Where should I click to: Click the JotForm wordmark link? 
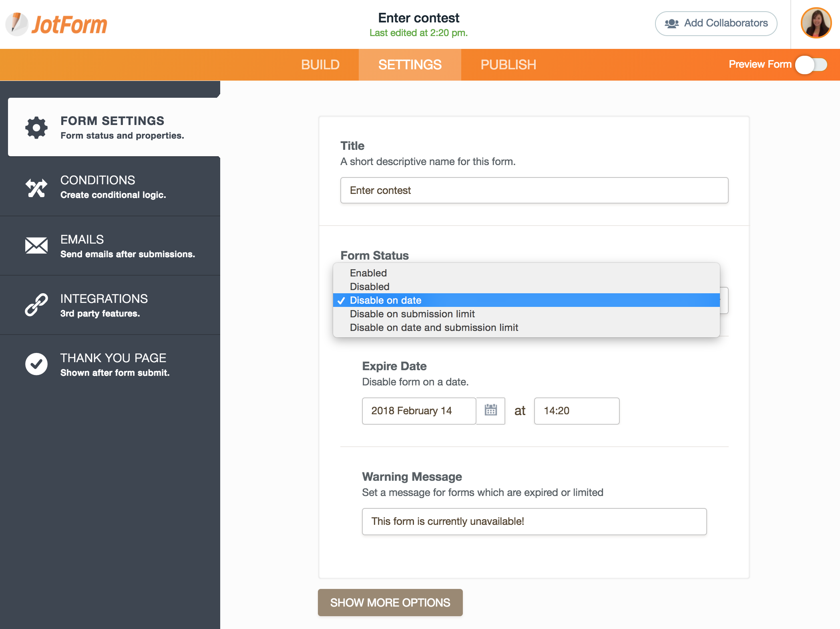[x=69, y=24]
